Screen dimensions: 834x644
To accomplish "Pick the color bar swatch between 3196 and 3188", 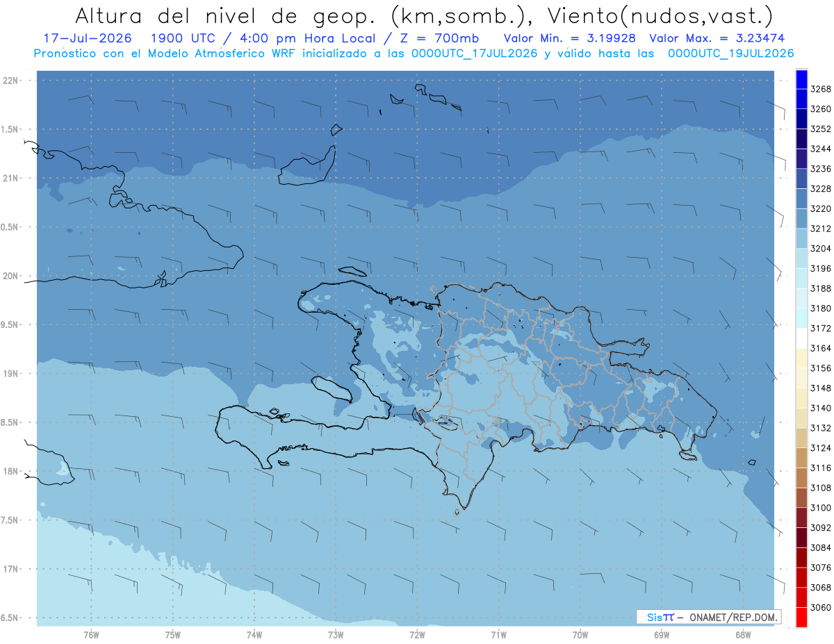I will click(801, 278).
